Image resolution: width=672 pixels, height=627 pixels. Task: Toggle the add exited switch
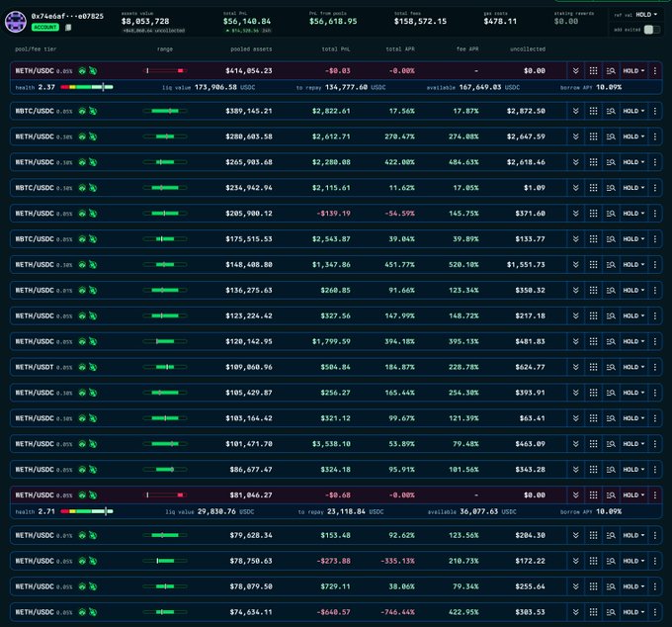[x=652, y=30]
